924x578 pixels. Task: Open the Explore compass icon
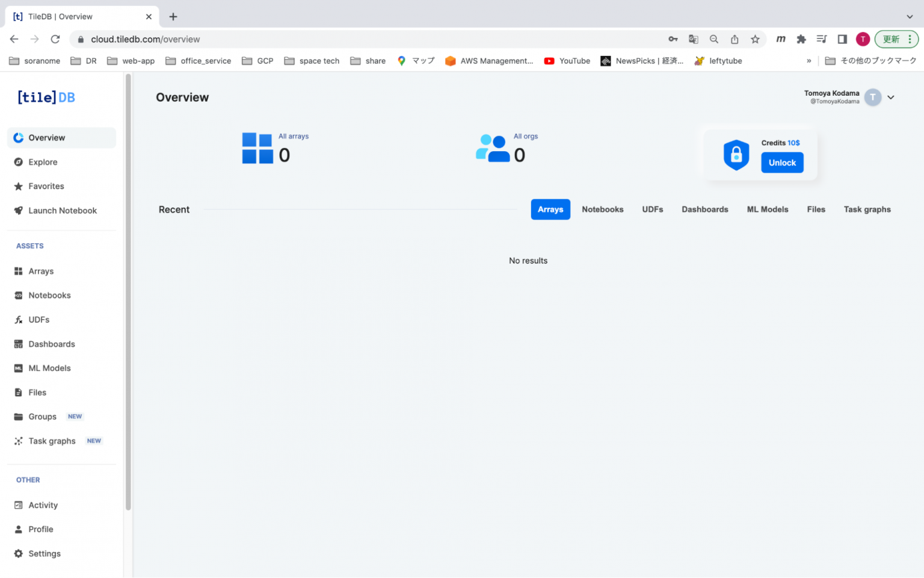(19, 162)
